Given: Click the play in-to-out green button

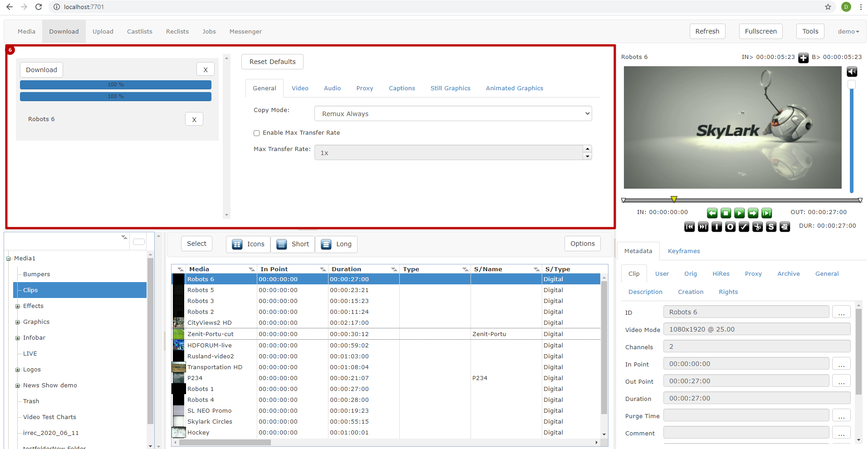Looking at the screenshot, I should point(767,213).
